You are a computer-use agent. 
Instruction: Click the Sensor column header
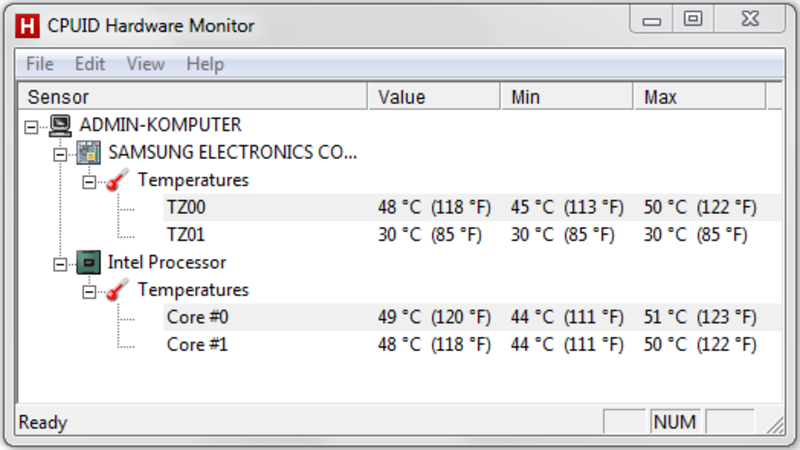(192, 97)
